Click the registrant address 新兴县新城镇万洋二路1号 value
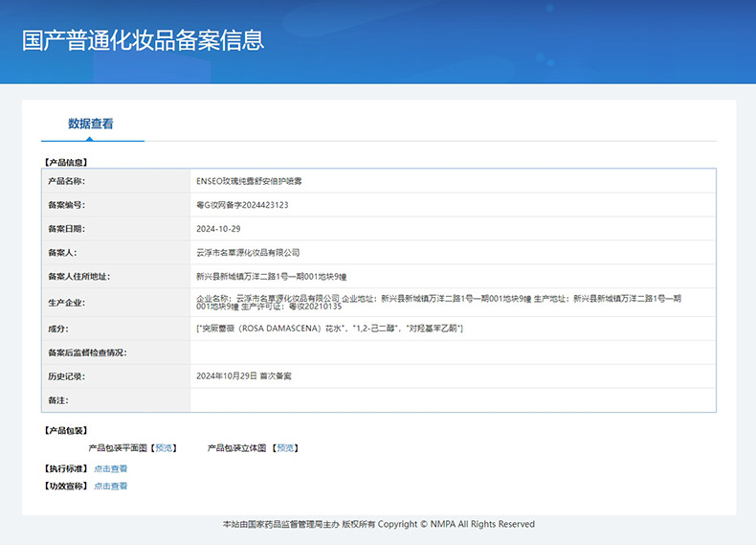 (x=271, y=277)
